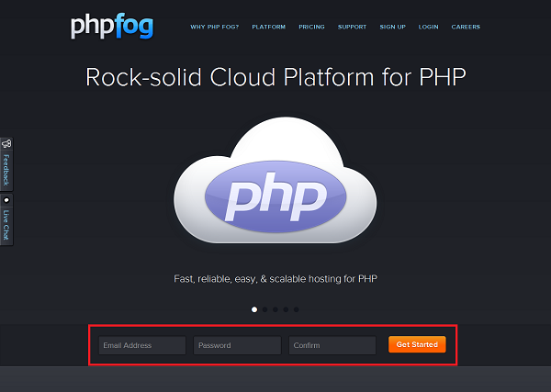Click the Live Chat bubble icon
The image size is (551, 392).
tap(6, 200)
